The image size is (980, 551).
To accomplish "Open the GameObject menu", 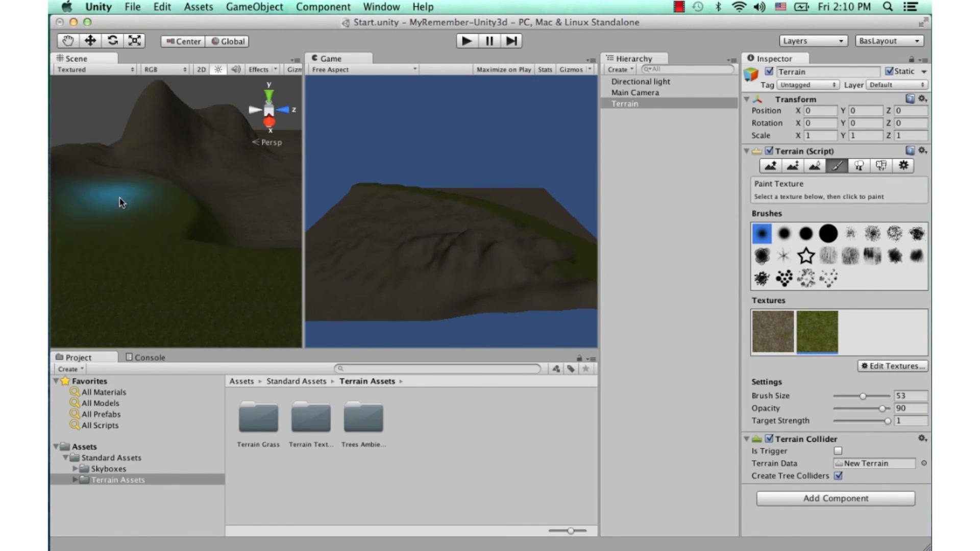I will coord(254,7).
